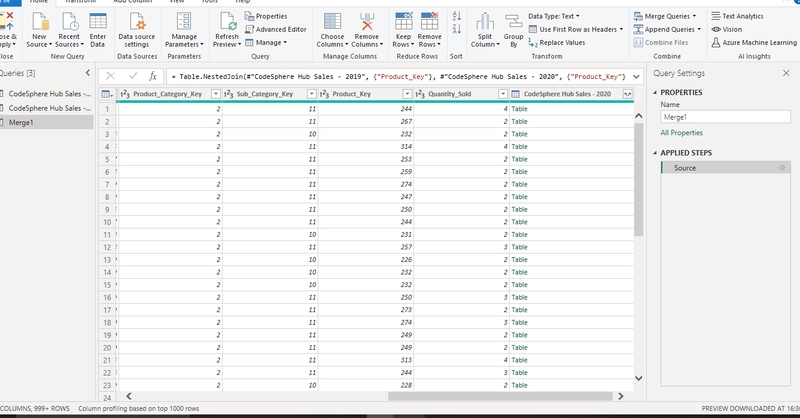The width and height of the screenshot is (800, 418).
Task: Click Text Analytics
Action: (x=737, y=16)
